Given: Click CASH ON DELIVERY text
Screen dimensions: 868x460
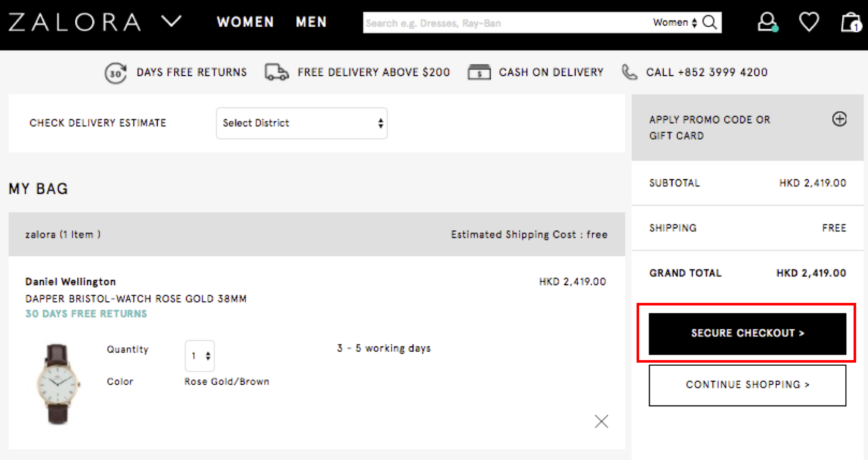Looking at the screenshot, I should click(551, 72).
